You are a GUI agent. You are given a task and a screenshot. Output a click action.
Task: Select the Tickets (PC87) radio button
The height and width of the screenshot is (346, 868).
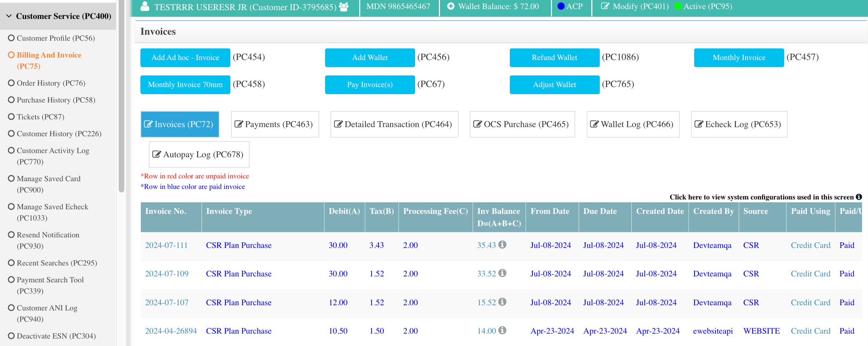[x=11, y=117]
